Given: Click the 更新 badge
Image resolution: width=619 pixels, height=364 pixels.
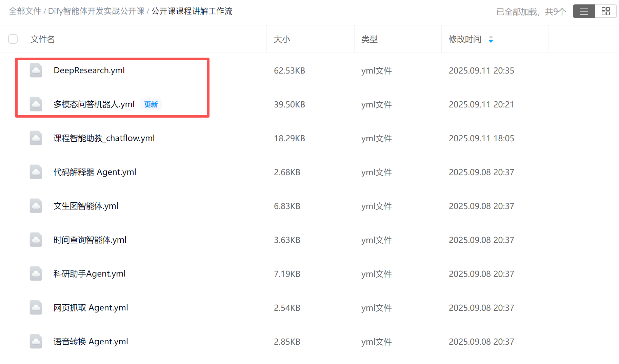Looking at the screenshot, I should [x=151, y=104].
